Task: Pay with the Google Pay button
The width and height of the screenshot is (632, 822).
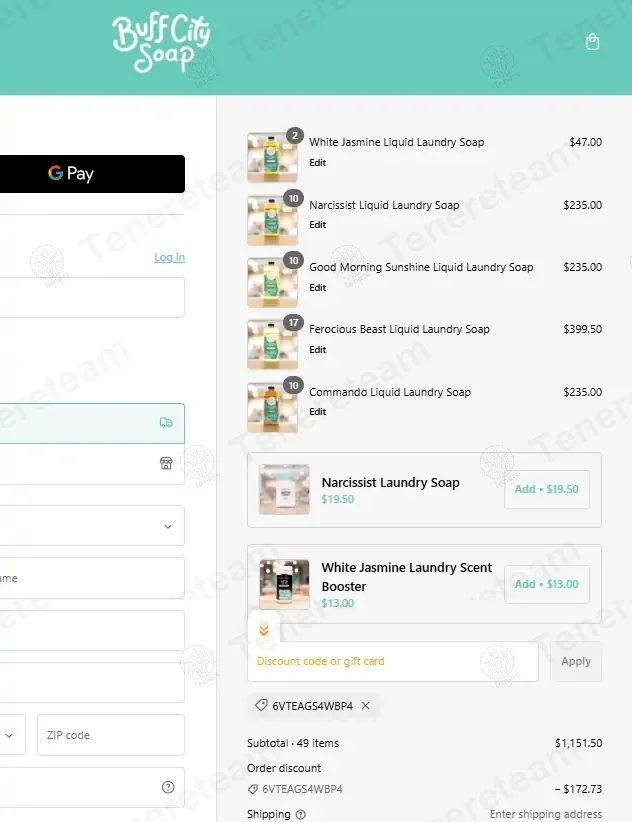Action: pos(92,174)
